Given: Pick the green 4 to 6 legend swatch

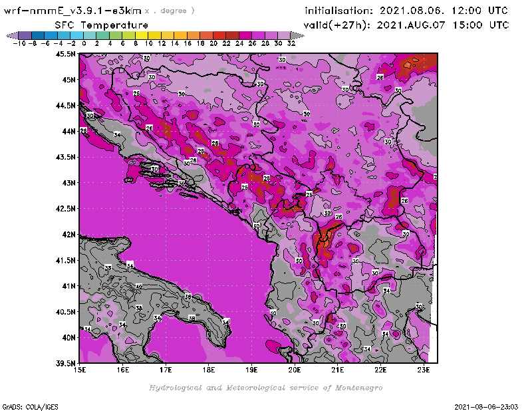Looking at the screenshot, I should 116,36.
